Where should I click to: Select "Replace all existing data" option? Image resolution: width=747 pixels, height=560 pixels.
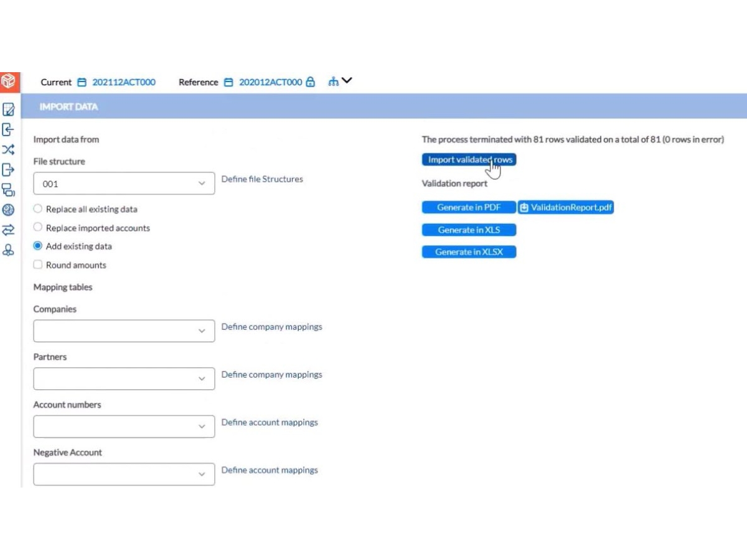[38, 209]
